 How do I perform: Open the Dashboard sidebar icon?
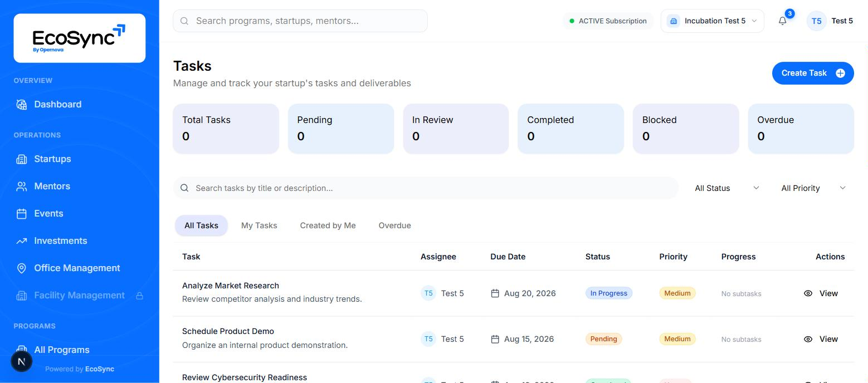[22, 105]
